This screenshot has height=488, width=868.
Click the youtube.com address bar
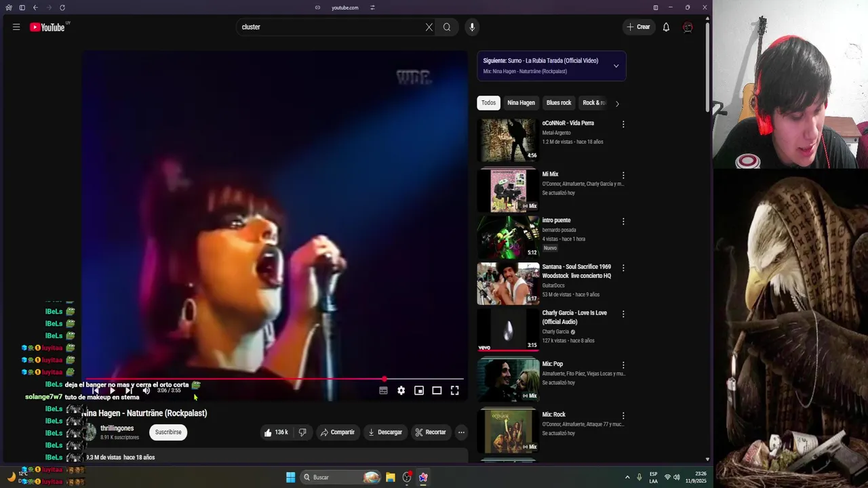(x=344, y=7)
